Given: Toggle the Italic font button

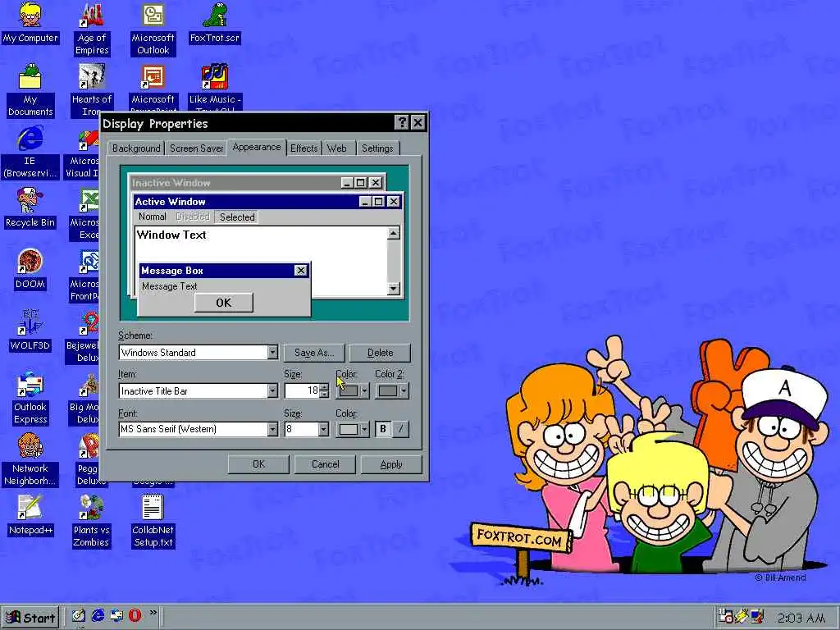Looking at the screenshot, I should 400,429.
